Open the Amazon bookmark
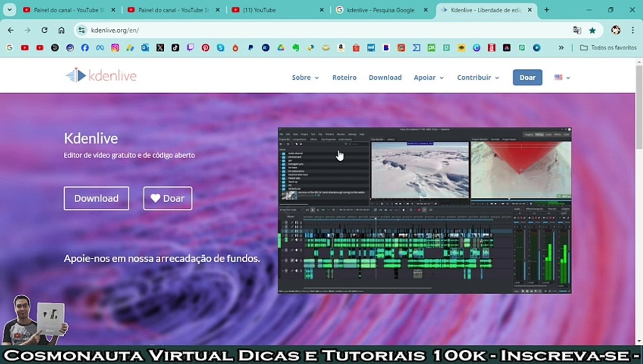The image size is (643, 364). [341, 48]
